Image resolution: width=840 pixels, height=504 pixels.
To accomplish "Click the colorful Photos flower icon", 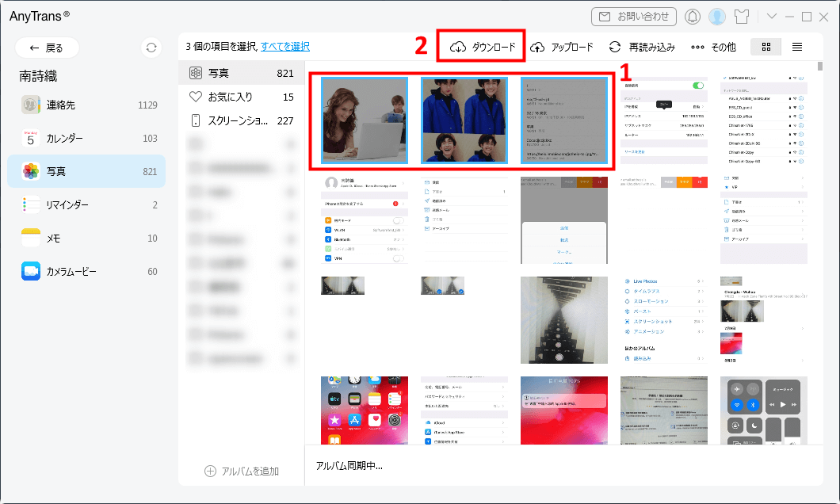I will pos(31,171).
